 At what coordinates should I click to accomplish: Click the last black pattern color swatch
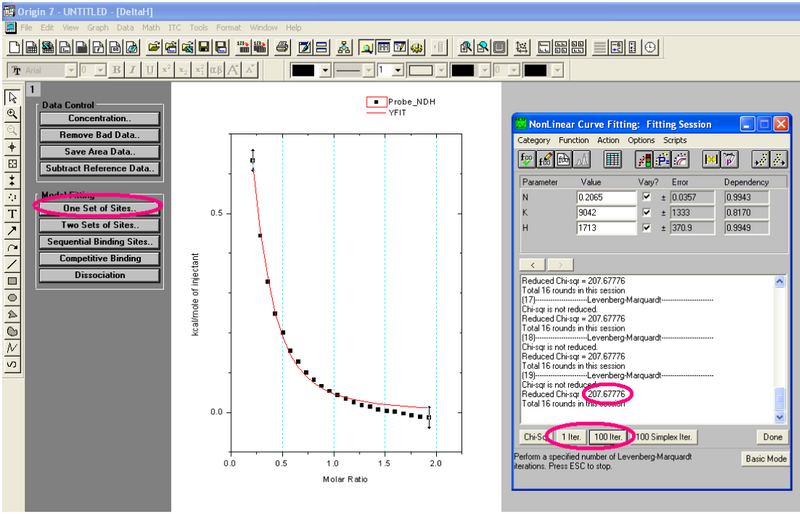click(536, 70)
